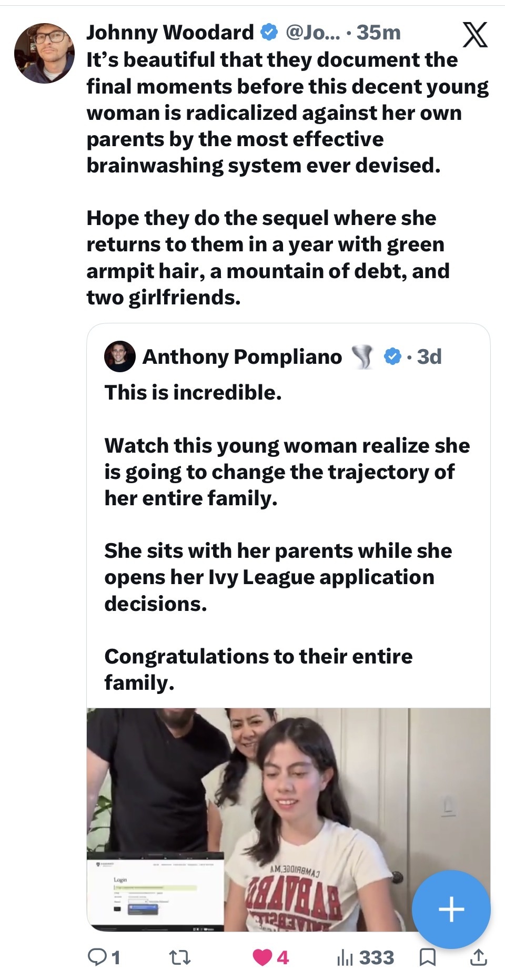Open Johnny Woodard's profile picture

point(44,53)
